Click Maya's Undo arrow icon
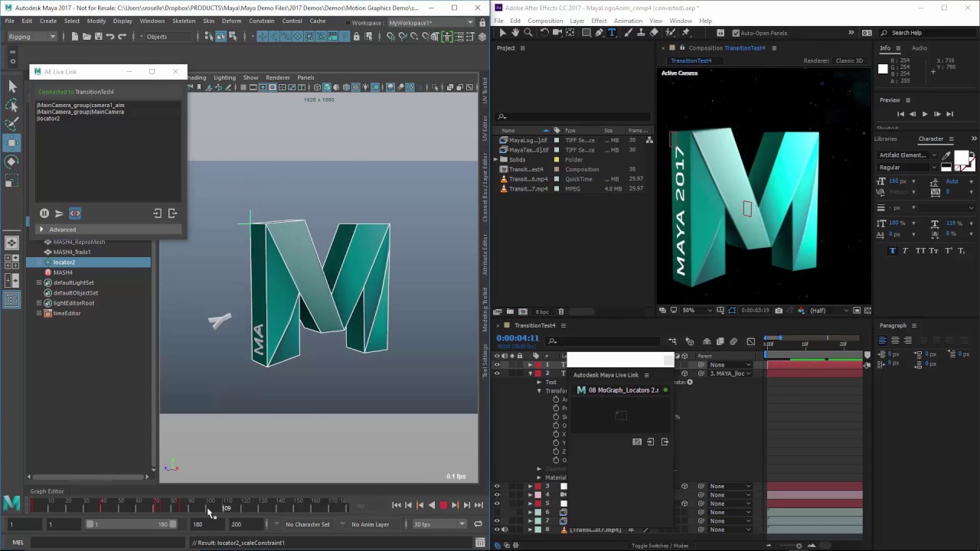Image resolution: width=980 pixels, height=551 pixels. tap(110, 37)
